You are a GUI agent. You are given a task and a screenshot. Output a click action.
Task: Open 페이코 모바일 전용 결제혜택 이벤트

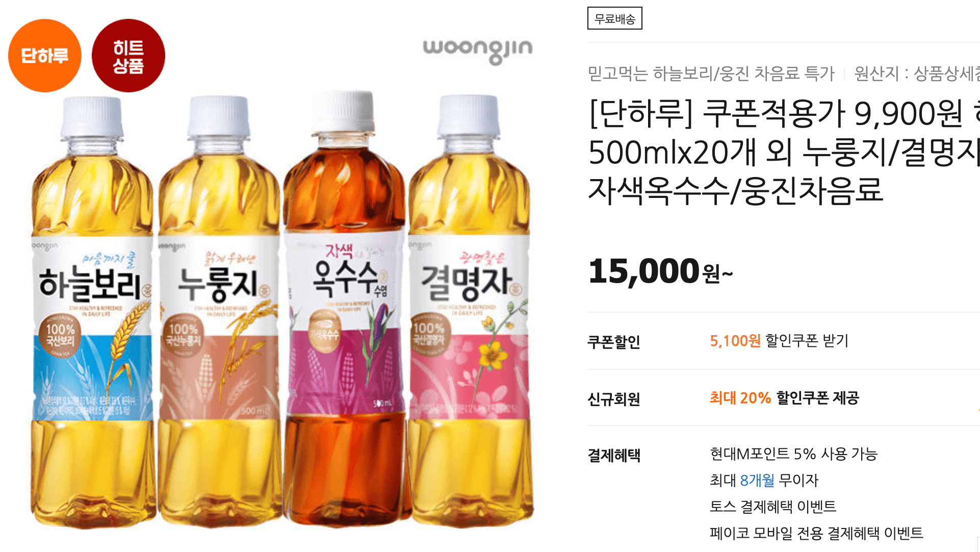point(816,533)
